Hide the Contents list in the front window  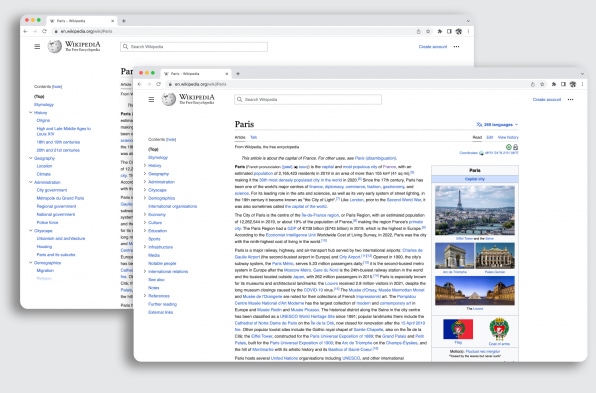coord(171,139)
